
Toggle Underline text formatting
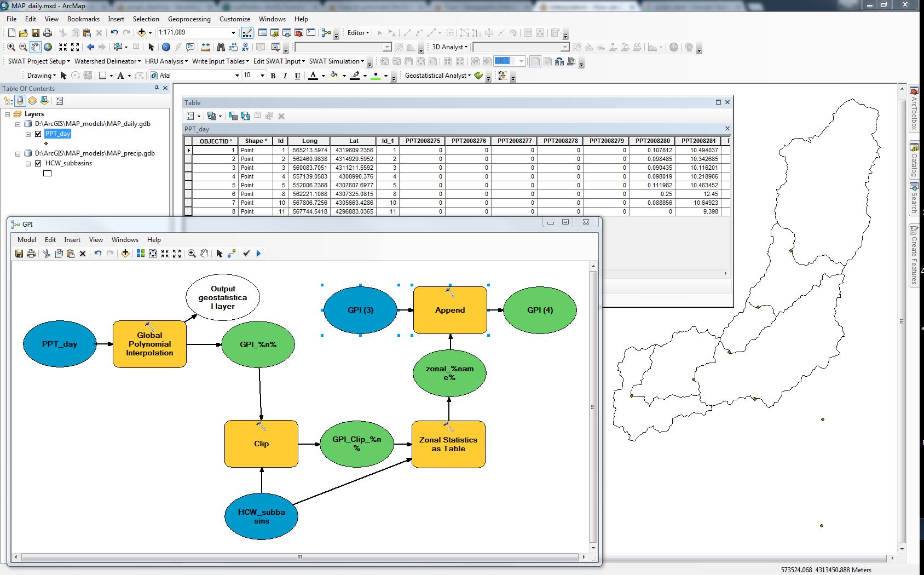(297, 76)
